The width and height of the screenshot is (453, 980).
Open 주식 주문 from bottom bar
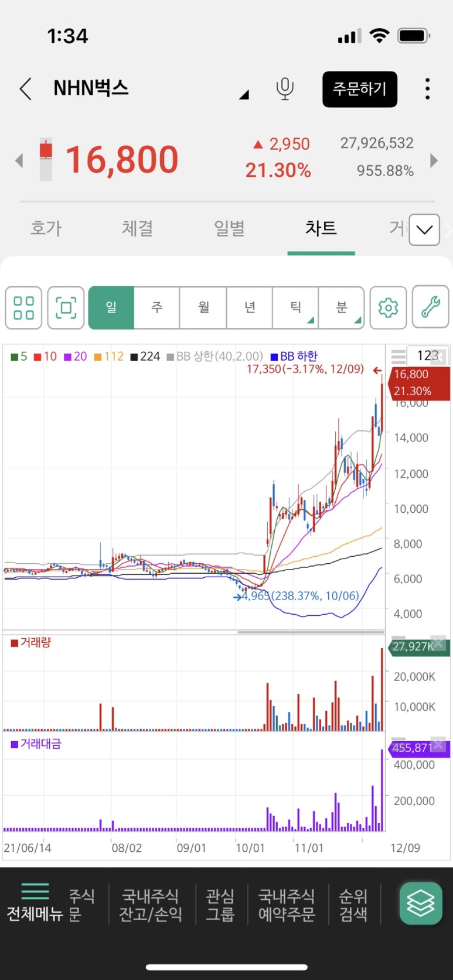[81, 905]
